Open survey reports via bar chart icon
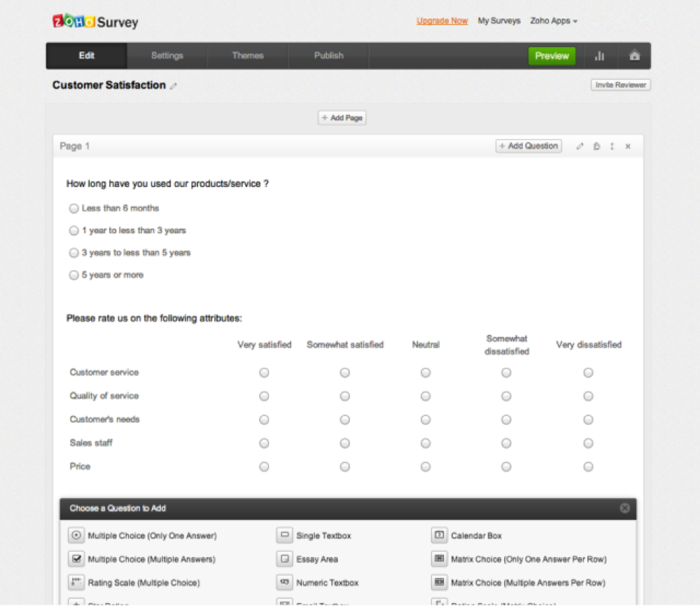The height and width of the screenshot is (606, 700). point(600,56)
